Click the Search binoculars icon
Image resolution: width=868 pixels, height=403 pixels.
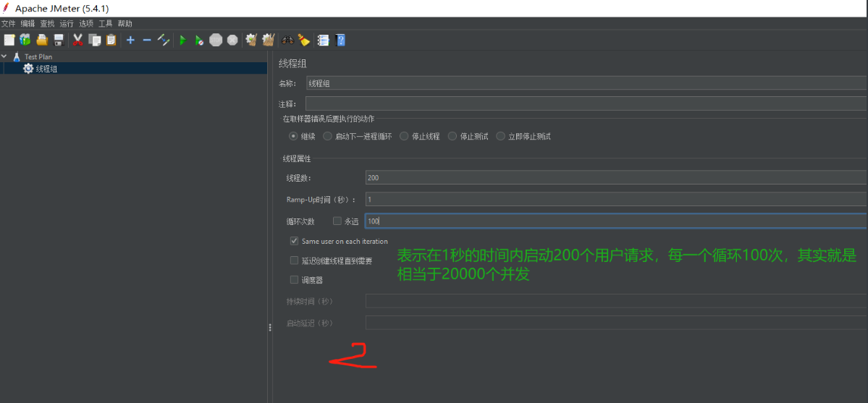pyautogui.click(x=287, y=40)
